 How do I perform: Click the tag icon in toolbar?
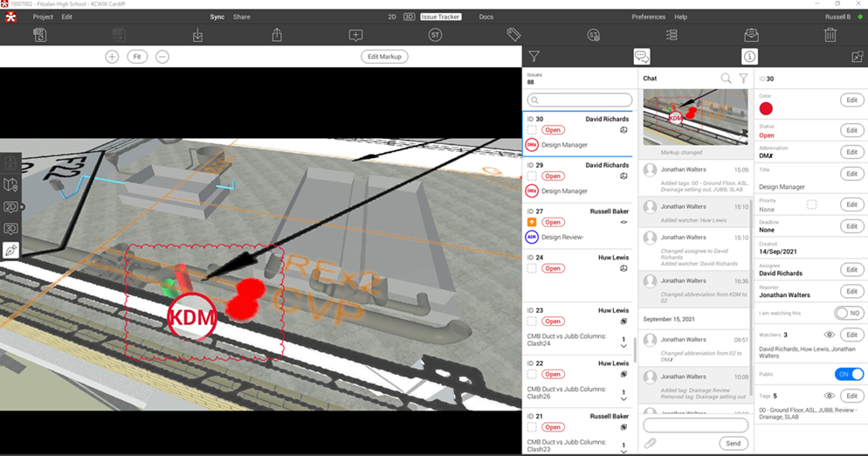click(513, 35)
